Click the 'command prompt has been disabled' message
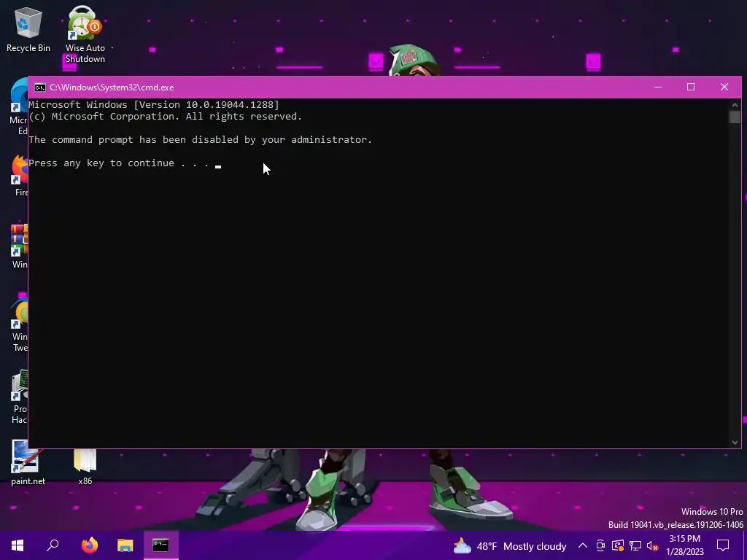Screen dimensions: 747x560 [x=200, y=140]
